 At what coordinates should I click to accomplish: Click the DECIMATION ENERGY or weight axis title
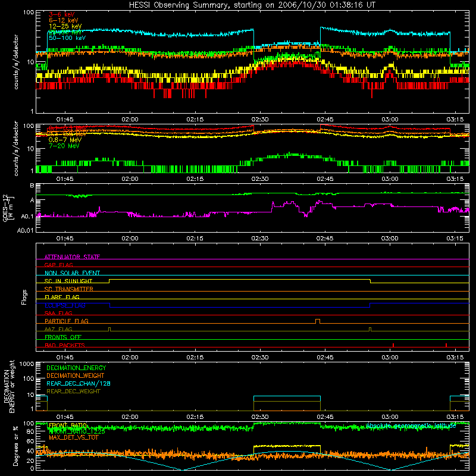click(x=9, y=387)
